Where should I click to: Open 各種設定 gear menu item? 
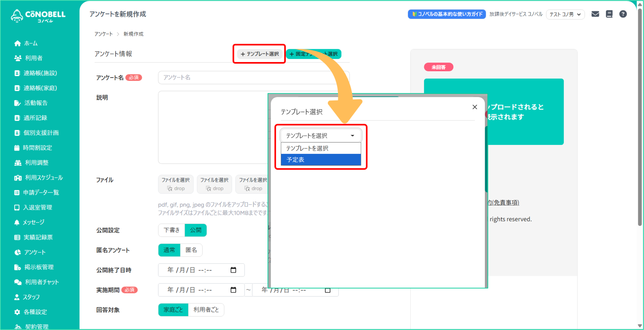(x=35, y=312)
